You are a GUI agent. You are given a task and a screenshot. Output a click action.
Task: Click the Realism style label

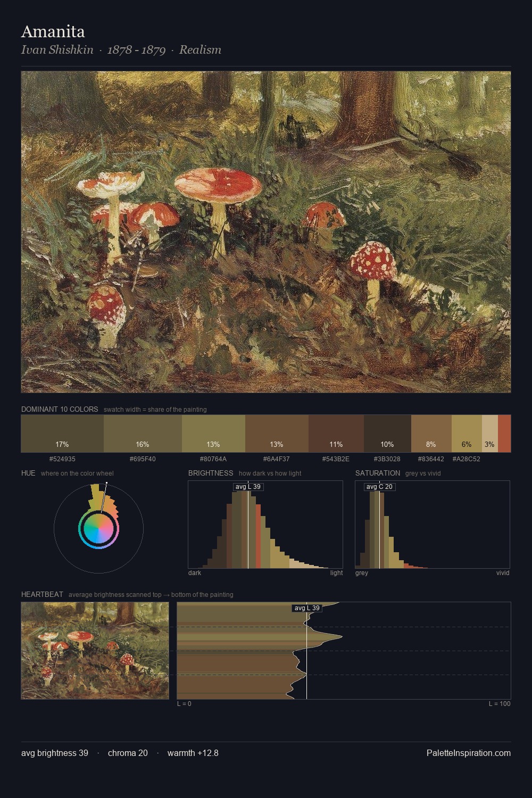200,50
